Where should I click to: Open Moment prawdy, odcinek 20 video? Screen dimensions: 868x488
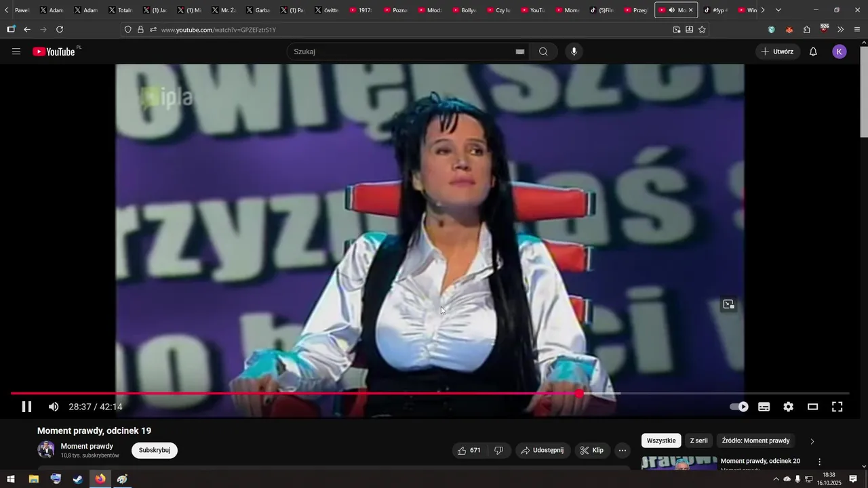760,461
